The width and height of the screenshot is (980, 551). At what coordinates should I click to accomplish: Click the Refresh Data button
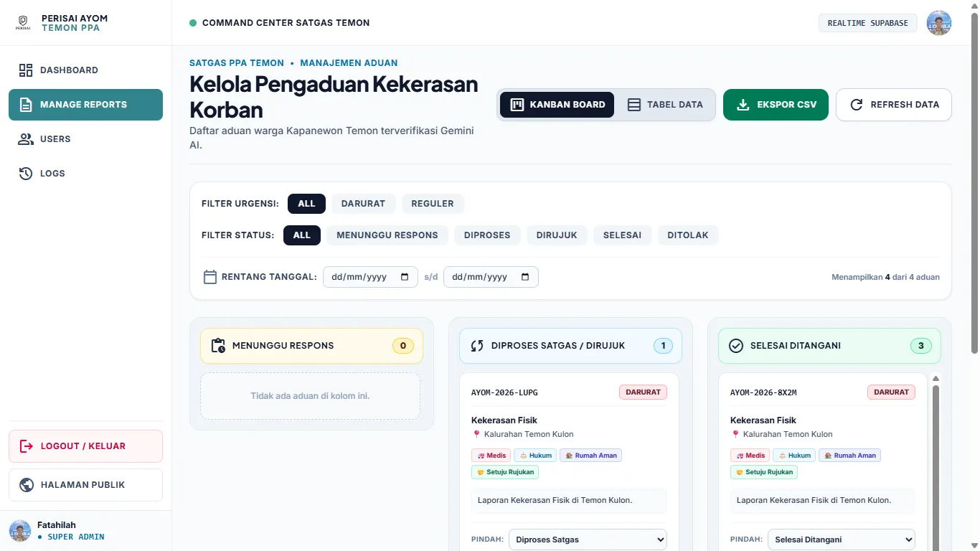[x=894, y=105]
